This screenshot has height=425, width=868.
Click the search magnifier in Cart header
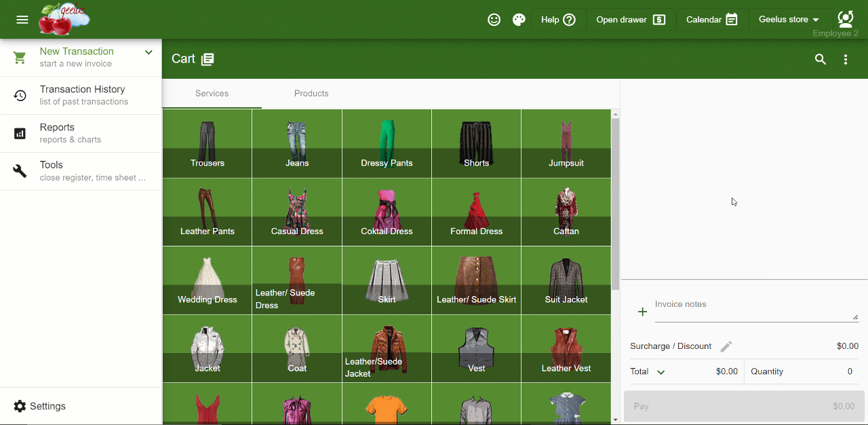pos(821,59)
